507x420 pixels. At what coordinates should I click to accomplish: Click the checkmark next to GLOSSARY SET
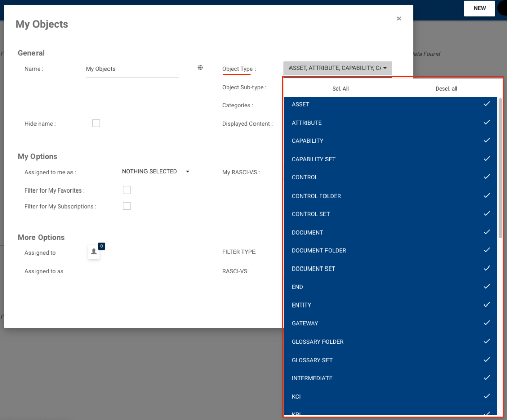pos(487,359)
